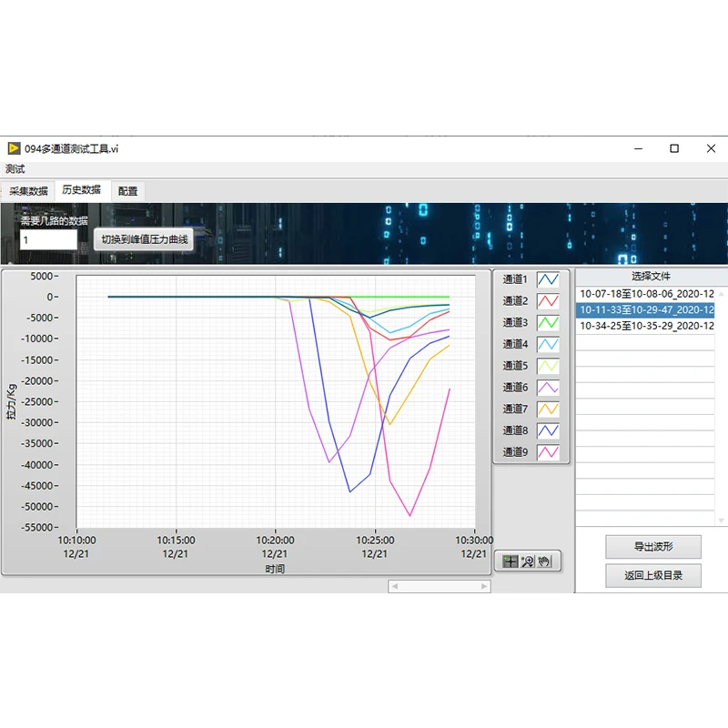Viewport: 728px width, 728px height.
Task: Click the 需要几路的数据 input field
Action: tap(48, 240)
